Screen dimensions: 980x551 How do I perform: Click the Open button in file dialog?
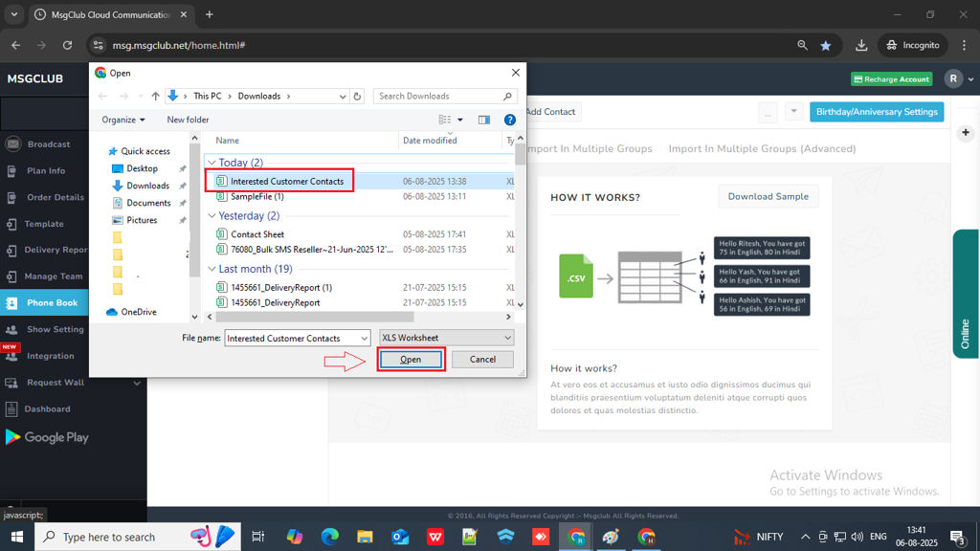point(411,360)
